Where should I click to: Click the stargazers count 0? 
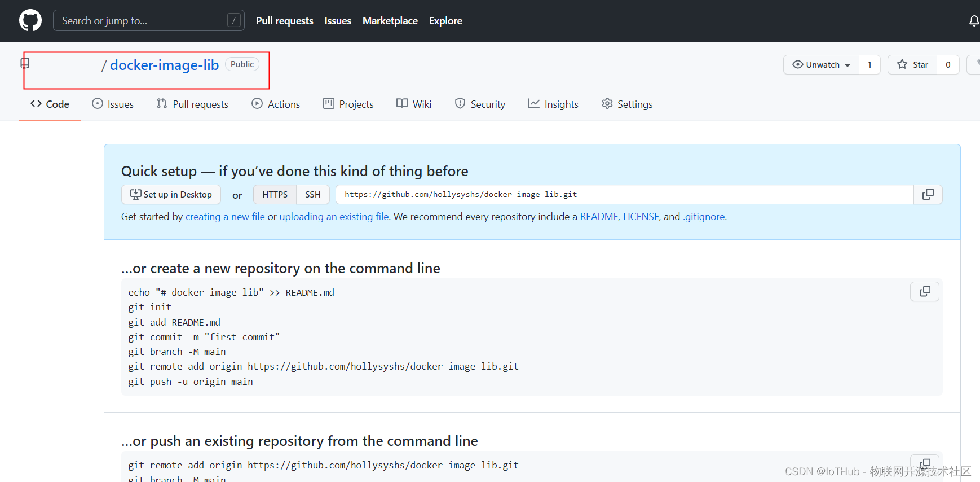coord(948,64)
